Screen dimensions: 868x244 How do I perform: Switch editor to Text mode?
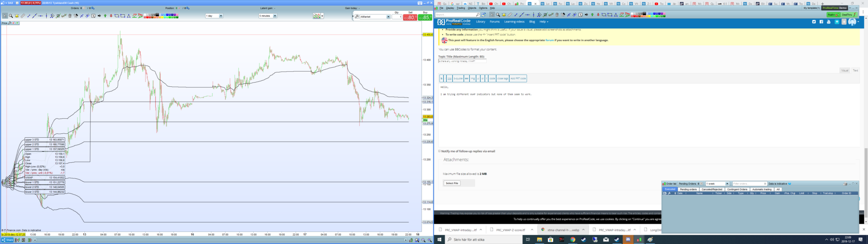coord(855,70)
